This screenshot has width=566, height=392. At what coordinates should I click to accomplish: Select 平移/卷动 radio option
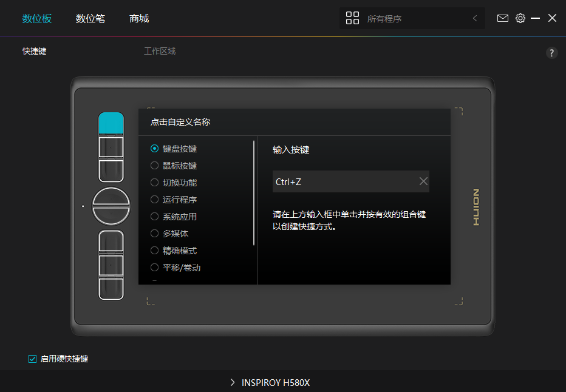[154, 267]
